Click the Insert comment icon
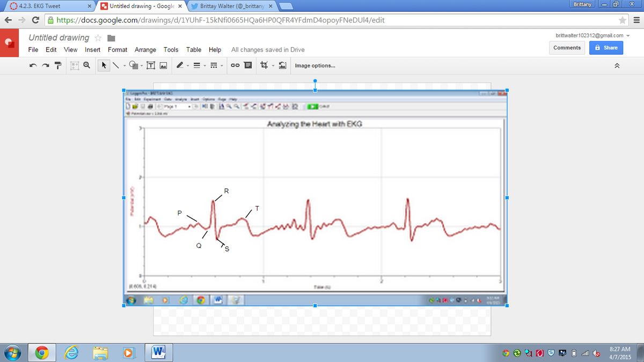 (248, 65)
